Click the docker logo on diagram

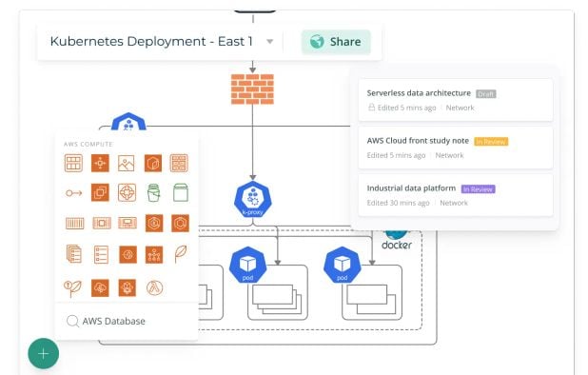point(397,240)
